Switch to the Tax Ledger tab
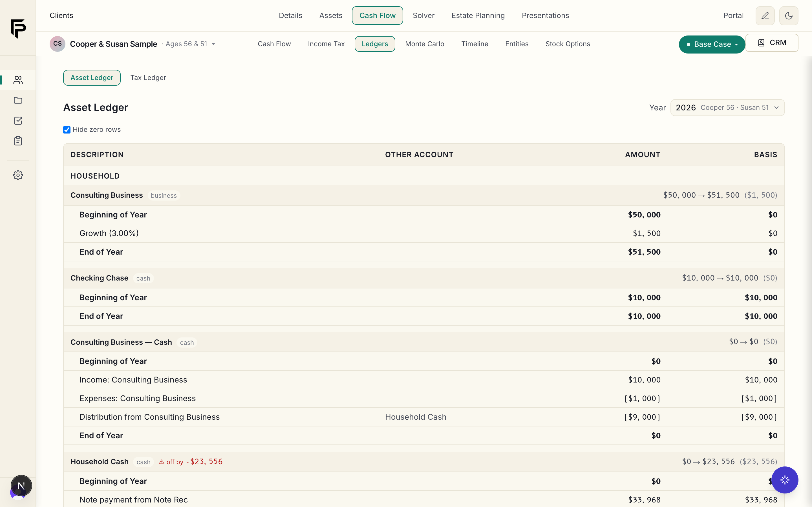This screenshot has width=812, height=507. click(x=148, y=78)
